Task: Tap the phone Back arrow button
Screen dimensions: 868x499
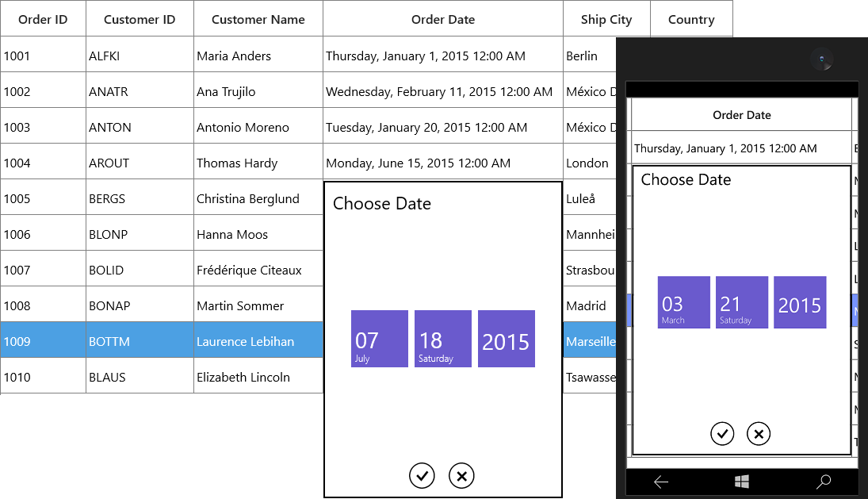Action: click(661, 482)
